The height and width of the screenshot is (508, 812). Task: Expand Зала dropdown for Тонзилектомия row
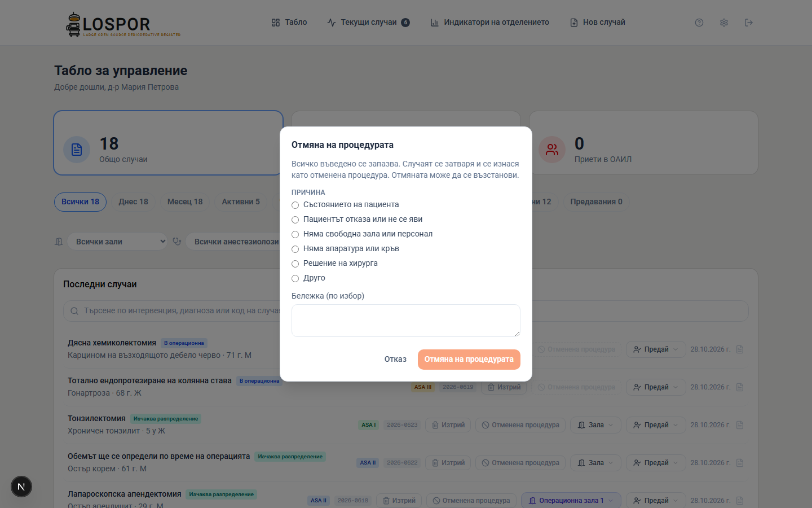595,425
